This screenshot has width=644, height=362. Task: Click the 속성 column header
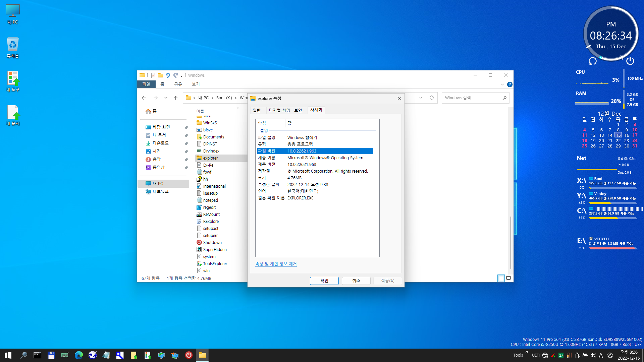pos(270,123)
